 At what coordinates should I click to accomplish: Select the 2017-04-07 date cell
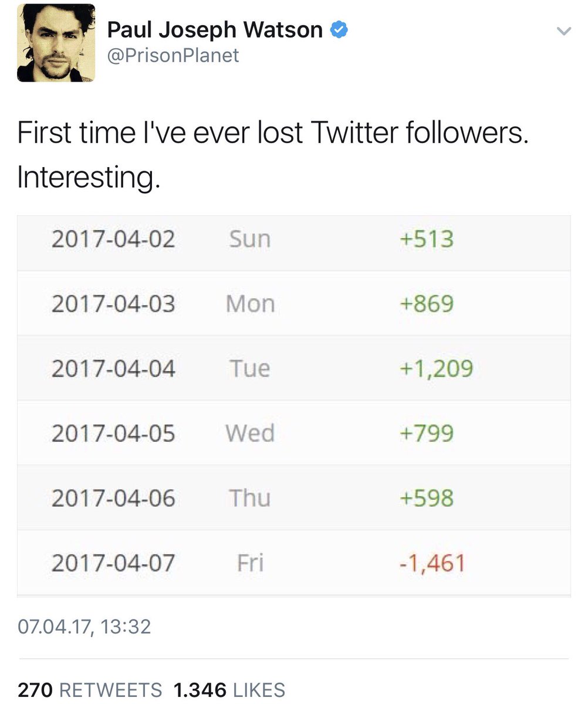113,563
